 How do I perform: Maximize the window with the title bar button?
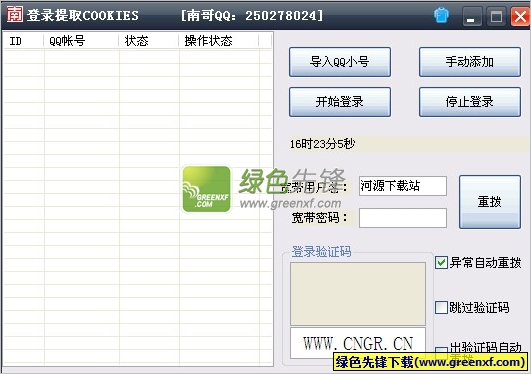click(496, 16)
